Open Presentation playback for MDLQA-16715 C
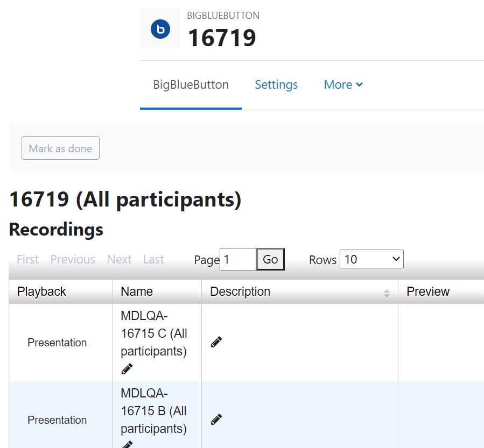 coord(57,343)
